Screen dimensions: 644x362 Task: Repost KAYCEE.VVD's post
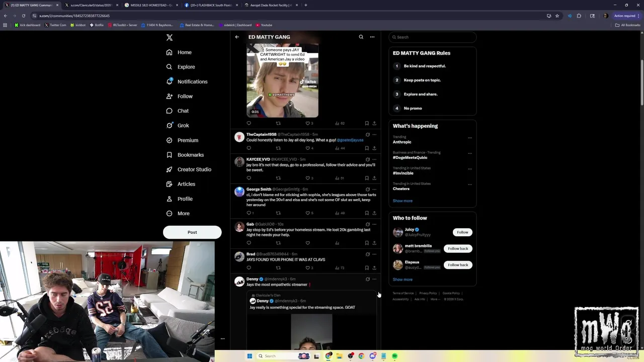278,178
